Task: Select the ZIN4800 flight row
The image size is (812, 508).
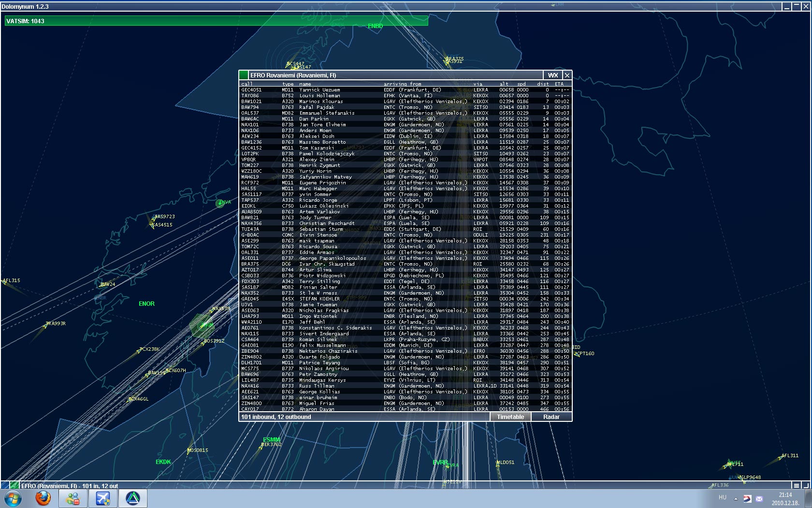Action: point(406,403)
